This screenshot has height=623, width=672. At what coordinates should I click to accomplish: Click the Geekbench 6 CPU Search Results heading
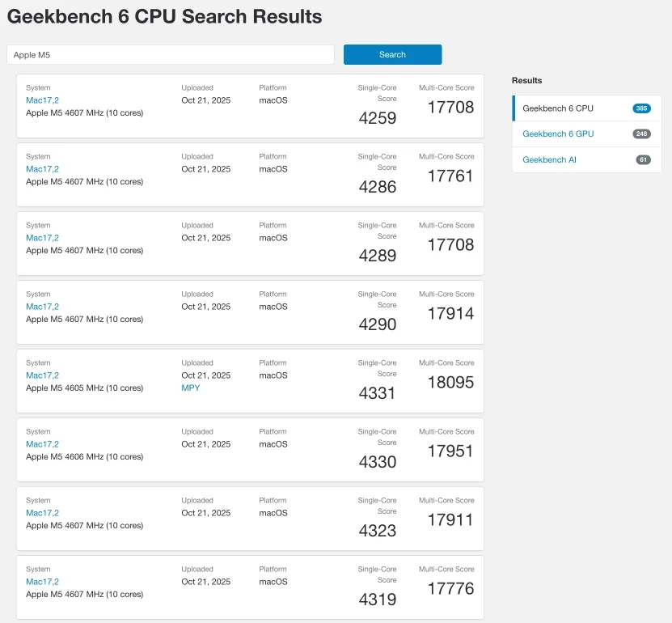click(165, 17)
